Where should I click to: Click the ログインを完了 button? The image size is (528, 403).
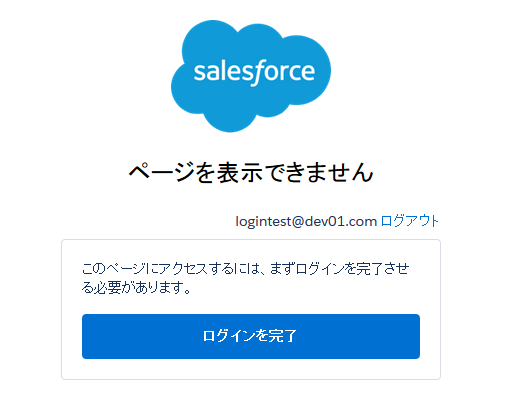click(251, 336)
